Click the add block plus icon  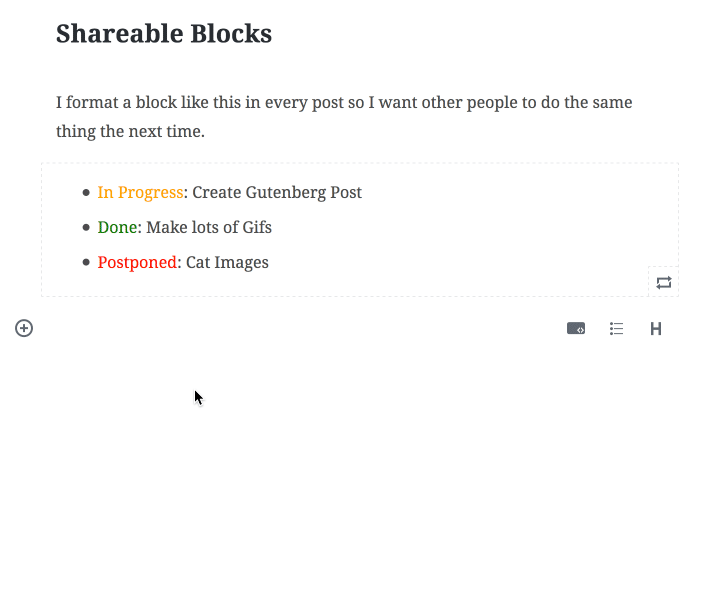pyautogui.click(x=24, y=328)
